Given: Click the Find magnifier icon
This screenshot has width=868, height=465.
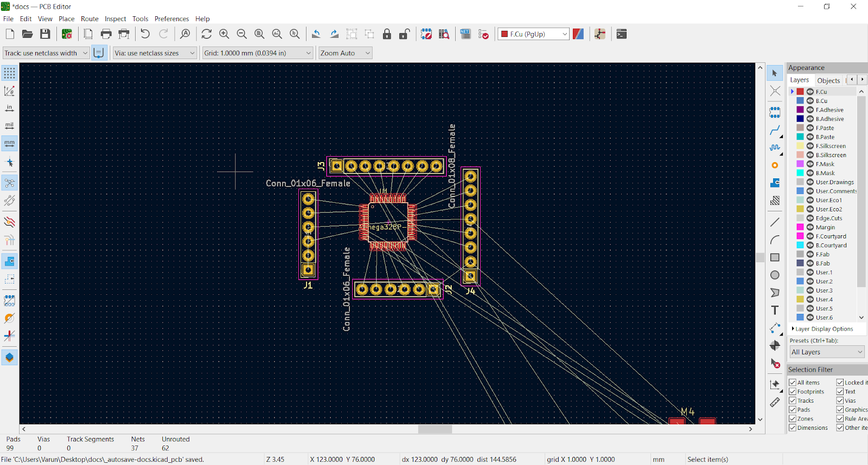Looking at the screenshot, I should (185, 34).
